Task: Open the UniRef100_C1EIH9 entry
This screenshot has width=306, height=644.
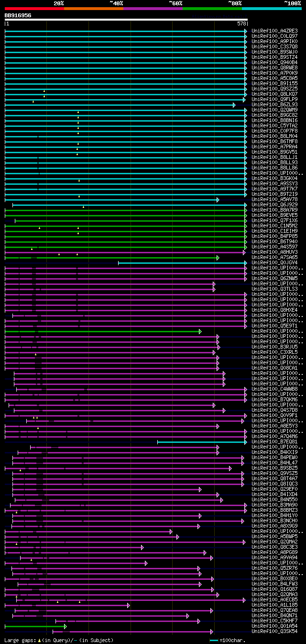Action: click(x=274, y=231)
